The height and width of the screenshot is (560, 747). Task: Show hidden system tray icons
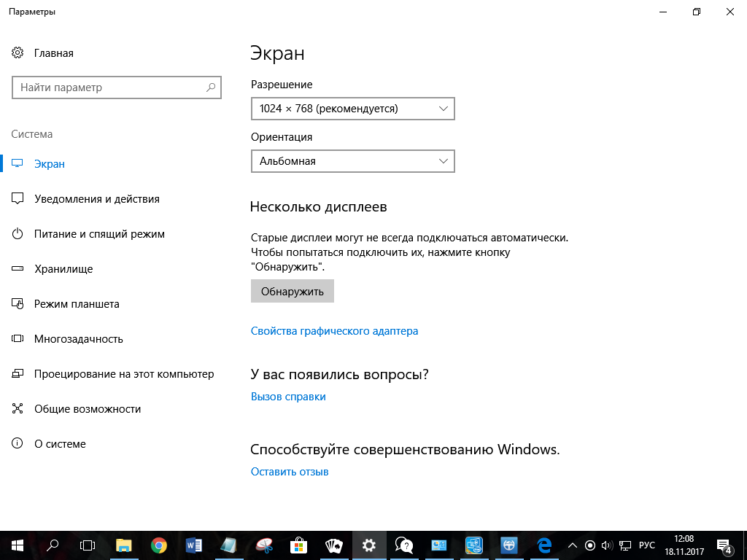point(573,545)
